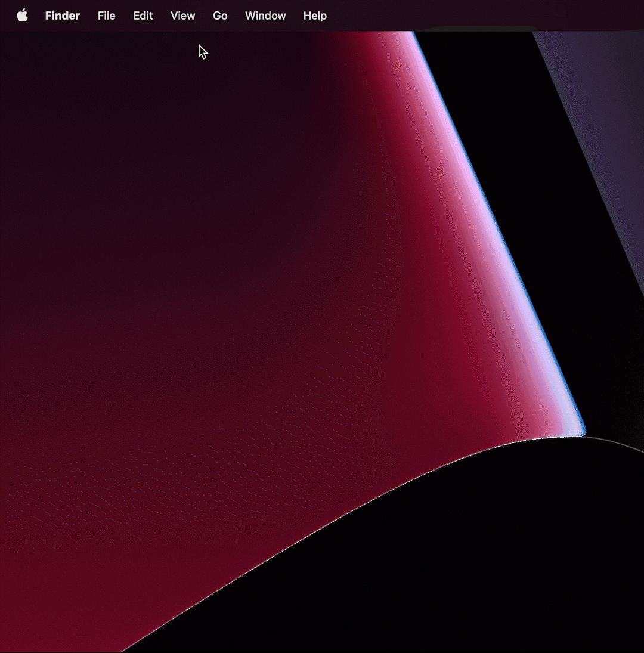Open the Window menu

click(x=265, y=16)
